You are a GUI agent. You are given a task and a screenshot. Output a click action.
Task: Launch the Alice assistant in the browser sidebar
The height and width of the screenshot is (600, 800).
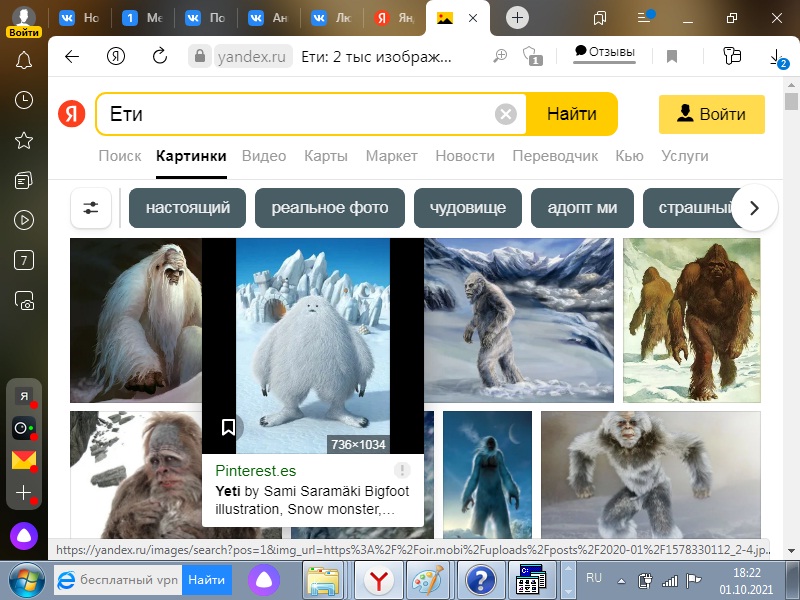point(24,535)
